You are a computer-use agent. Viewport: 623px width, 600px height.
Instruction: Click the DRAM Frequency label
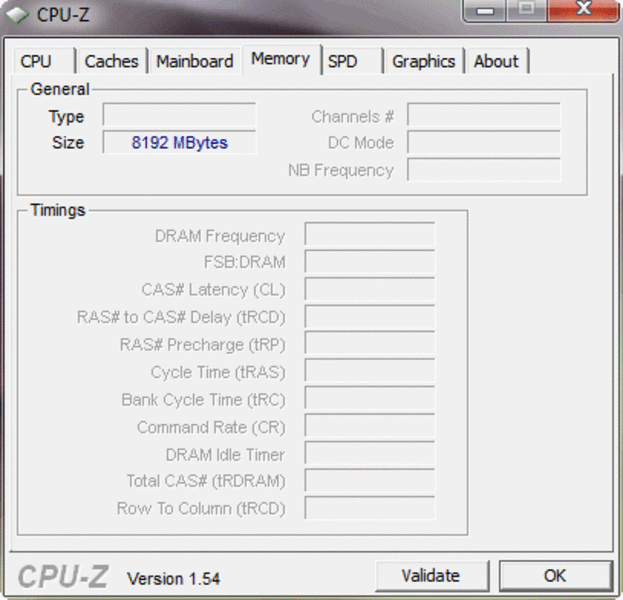(x=220, y=236)
